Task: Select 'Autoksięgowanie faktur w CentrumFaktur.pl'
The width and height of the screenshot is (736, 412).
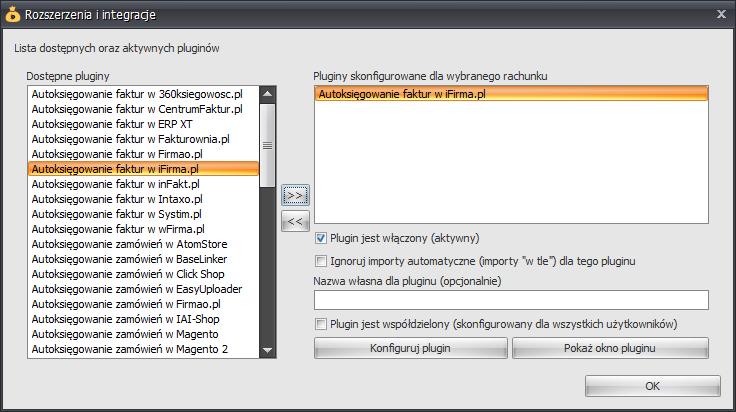Action: click(x=143, y=109)
